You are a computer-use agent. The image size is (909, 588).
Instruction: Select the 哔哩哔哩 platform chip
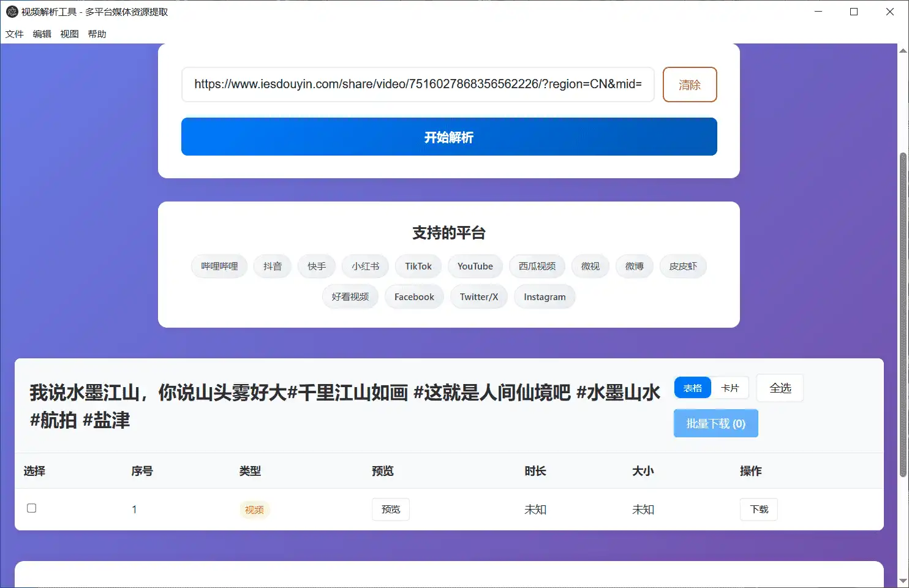point(219,266)
